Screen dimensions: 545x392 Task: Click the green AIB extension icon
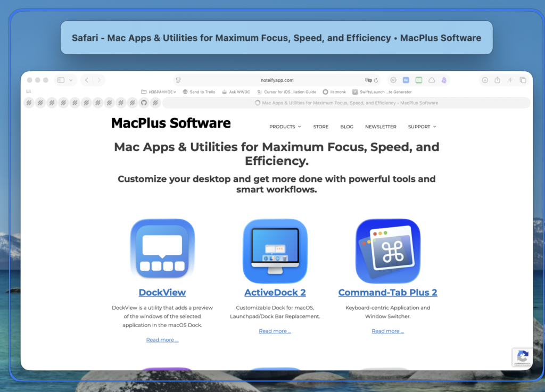click(419, 80)
